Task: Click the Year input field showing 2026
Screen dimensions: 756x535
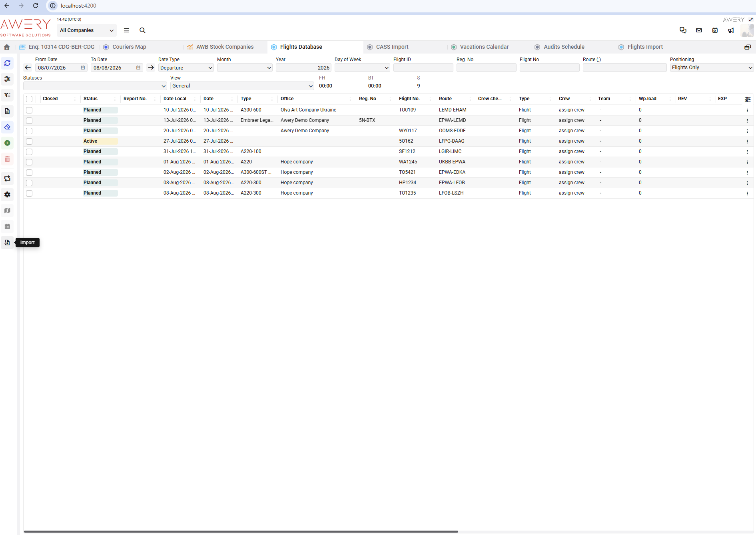Action: (x=303, y=68)
